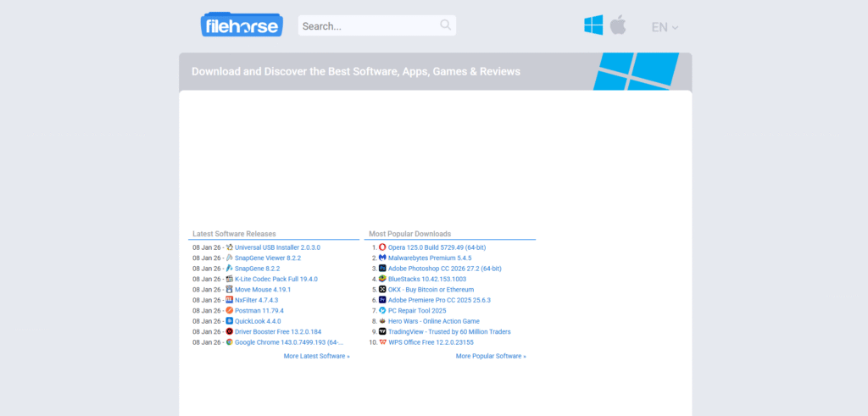
Task: Click the TradingView icon
Action: 382,331
